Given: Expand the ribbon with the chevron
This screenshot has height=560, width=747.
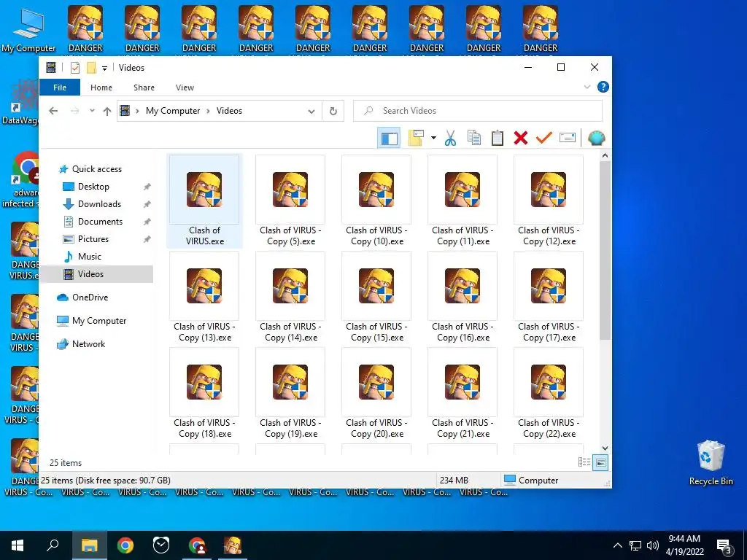Looking at the screenshot, I should (x=587, y=87).
